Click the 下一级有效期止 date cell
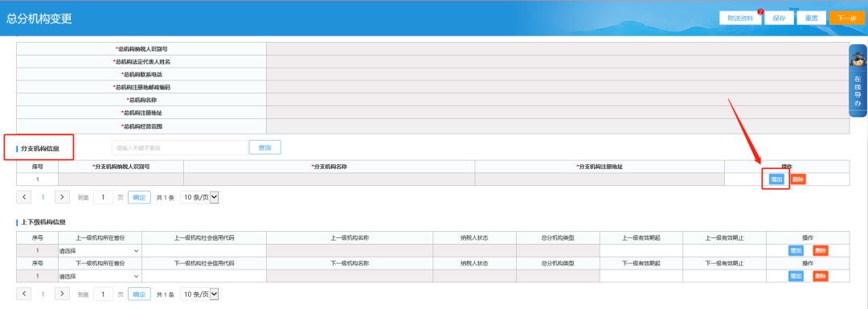This screenshot has width=868, height=309. [x=725, y=276]
